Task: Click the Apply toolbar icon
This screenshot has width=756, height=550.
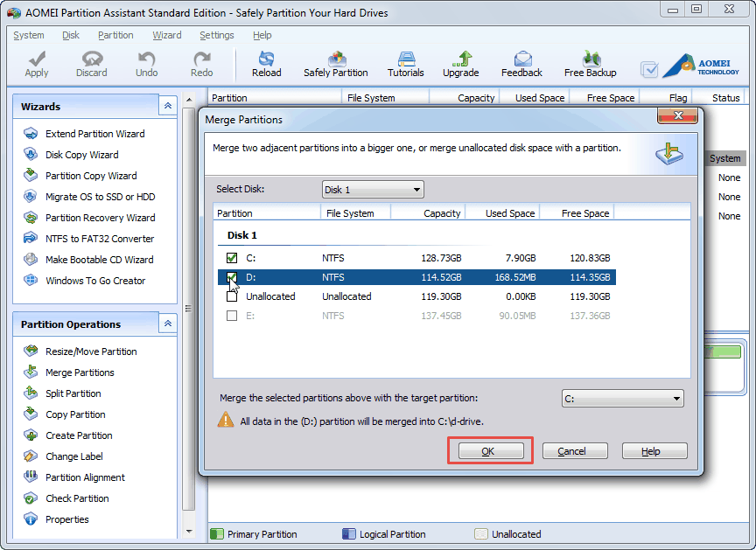Action: pyautogui.click(x=37, y=64)
